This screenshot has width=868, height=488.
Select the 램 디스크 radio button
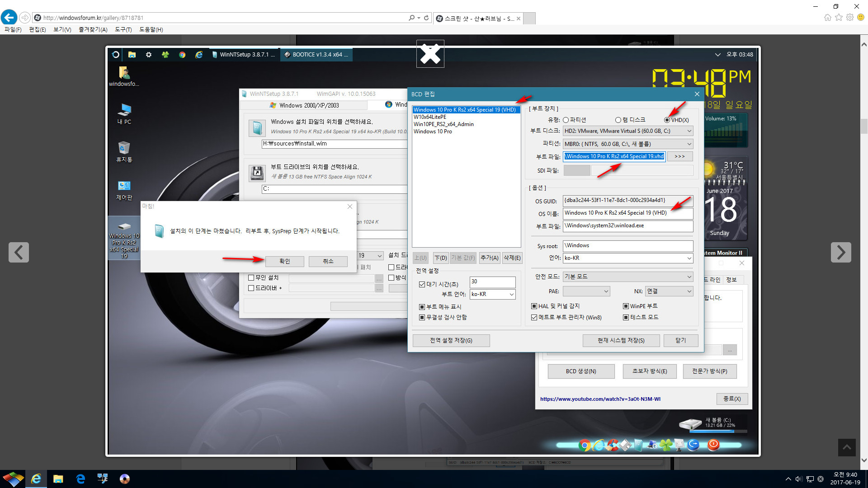tap(618, 120)
